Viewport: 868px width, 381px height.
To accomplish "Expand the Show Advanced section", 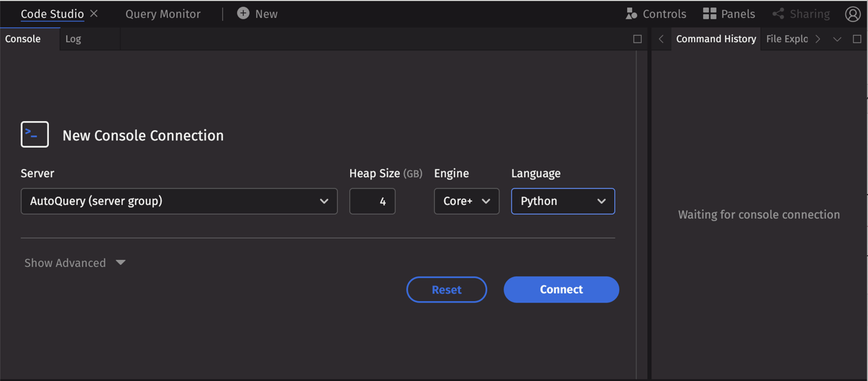I will [x=75, y=263].
